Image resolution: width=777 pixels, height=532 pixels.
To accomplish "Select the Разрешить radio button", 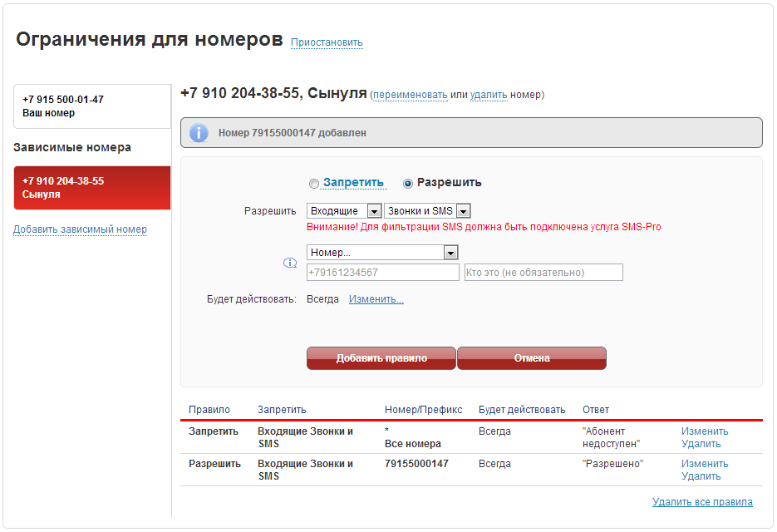I will point(408,184).
